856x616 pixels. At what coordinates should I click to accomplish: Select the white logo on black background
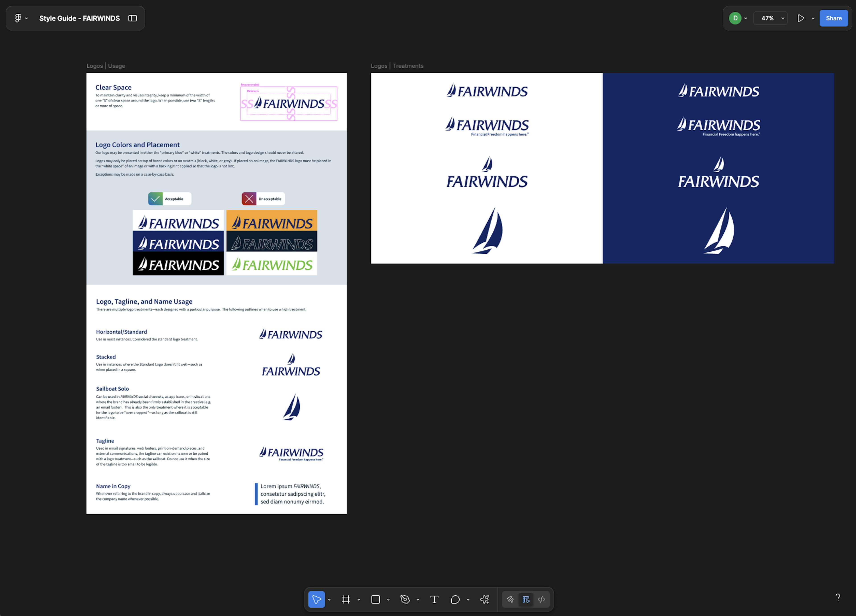tap(178, 263)
